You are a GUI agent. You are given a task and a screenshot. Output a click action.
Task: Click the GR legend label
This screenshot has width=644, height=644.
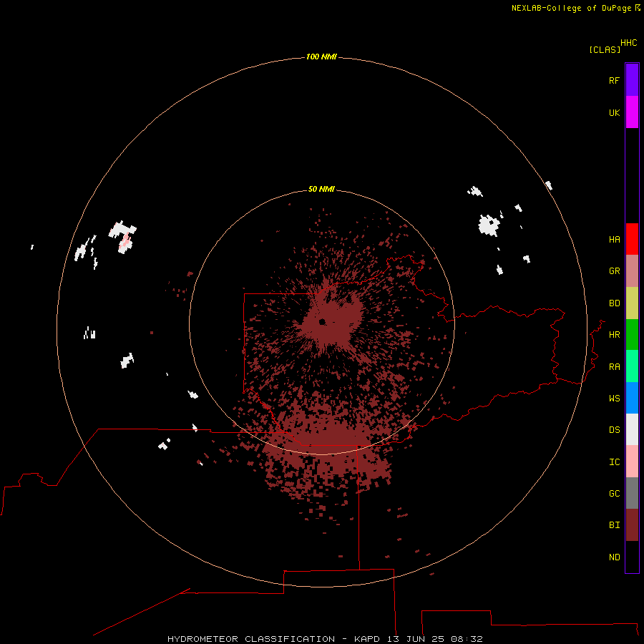click(614, 270)
